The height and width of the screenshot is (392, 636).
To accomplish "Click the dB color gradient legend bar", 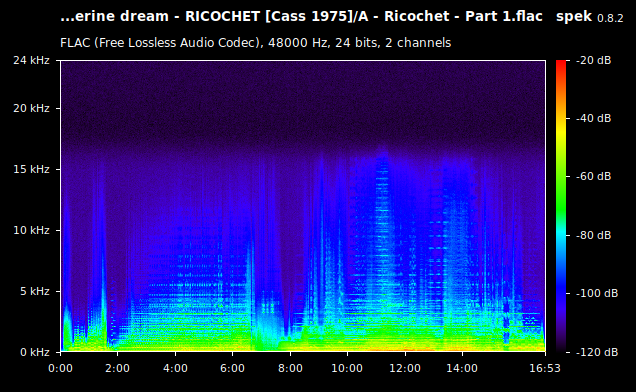I will click(x=561, y=206).
